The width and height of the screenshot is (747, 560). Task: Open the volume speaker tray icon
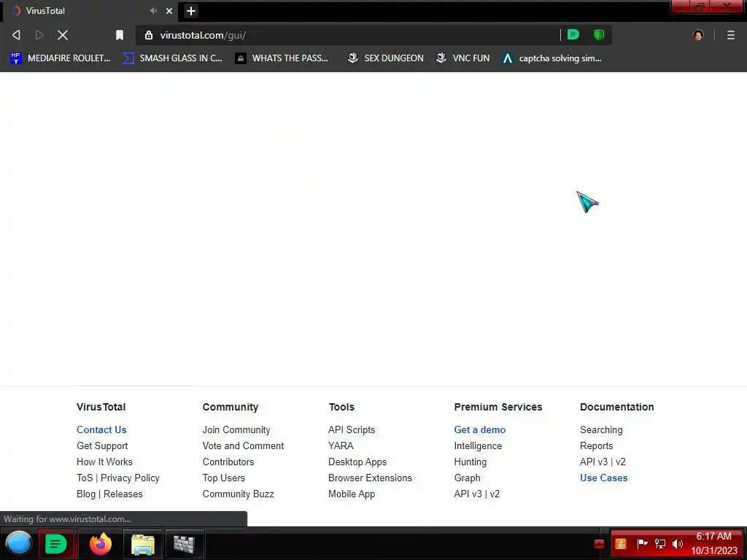coord(678,543)
